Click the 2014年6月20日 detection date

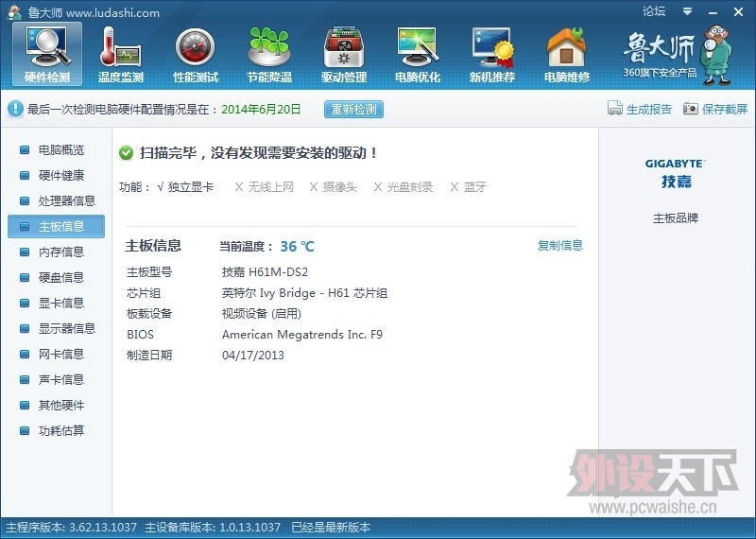click(x=261, y=109)
